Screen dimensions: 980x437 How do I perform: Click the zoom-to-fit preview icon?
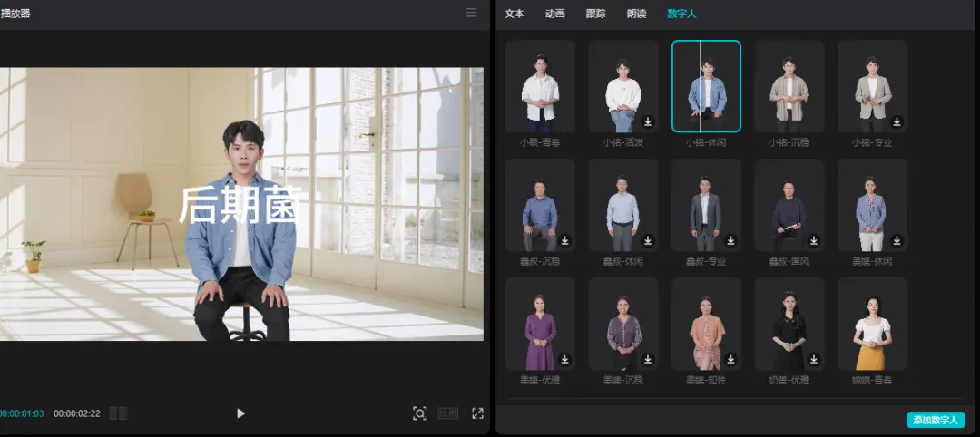coord(420,413)
